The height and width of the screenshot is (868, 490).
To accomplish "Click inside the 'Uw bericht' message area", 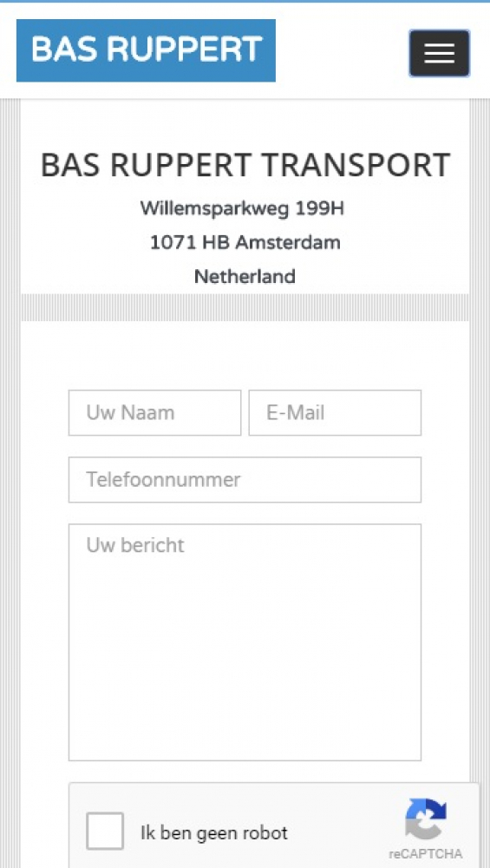I will click(x=245, y=642).
